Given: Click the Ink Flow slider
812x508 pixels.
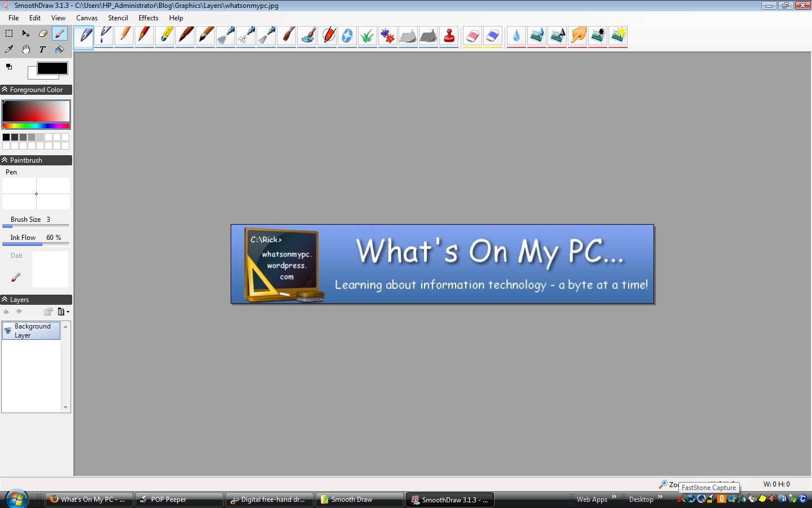Looking at the screenshot, I should click(36, 244).
